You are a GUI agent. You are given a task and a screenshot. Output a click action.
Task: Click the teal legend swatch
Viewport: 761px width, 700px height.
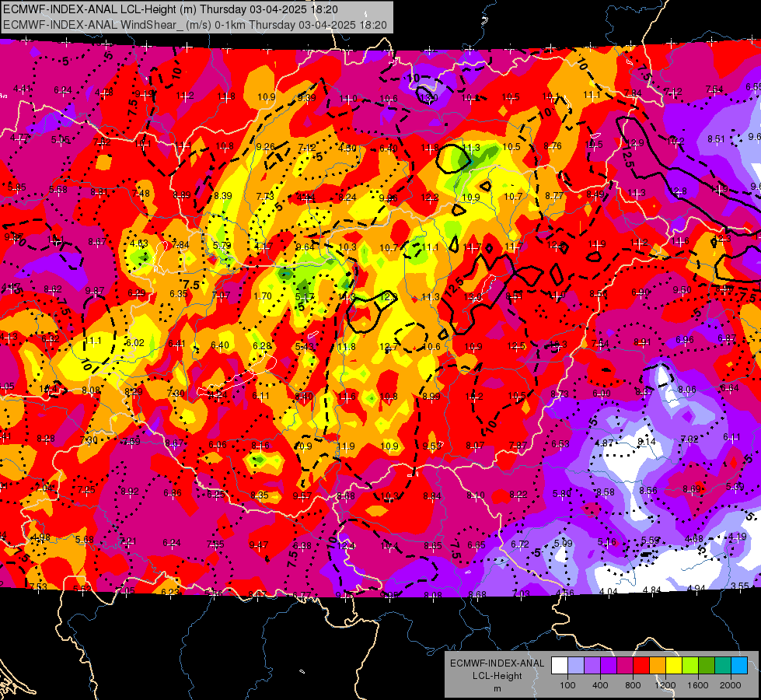click(723, 665)
